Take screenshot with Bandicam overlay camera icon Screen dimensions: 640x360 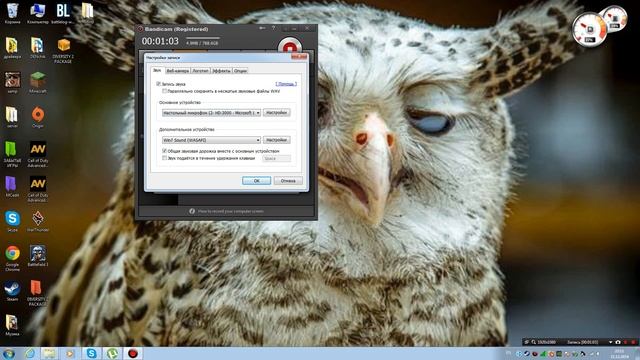click(618, 342)
